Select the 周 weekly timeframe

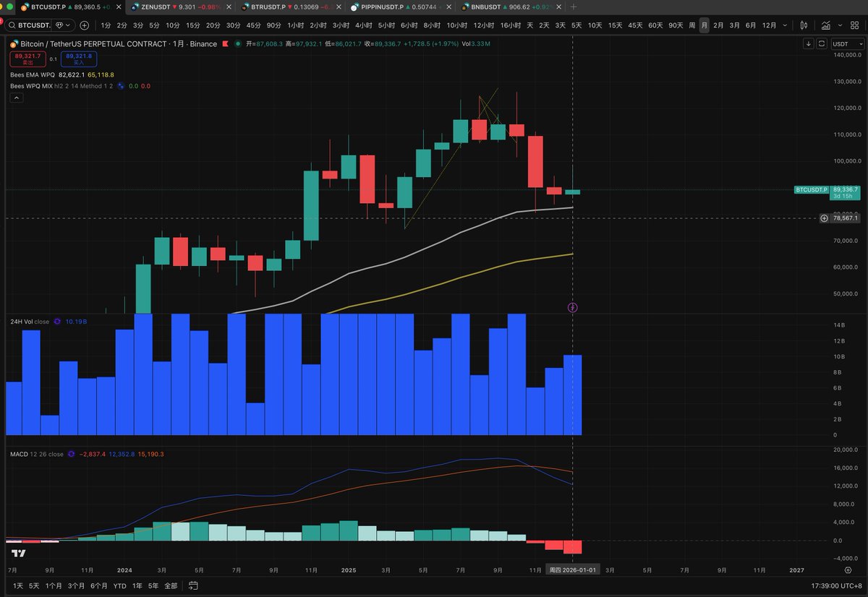coord(692,25)
